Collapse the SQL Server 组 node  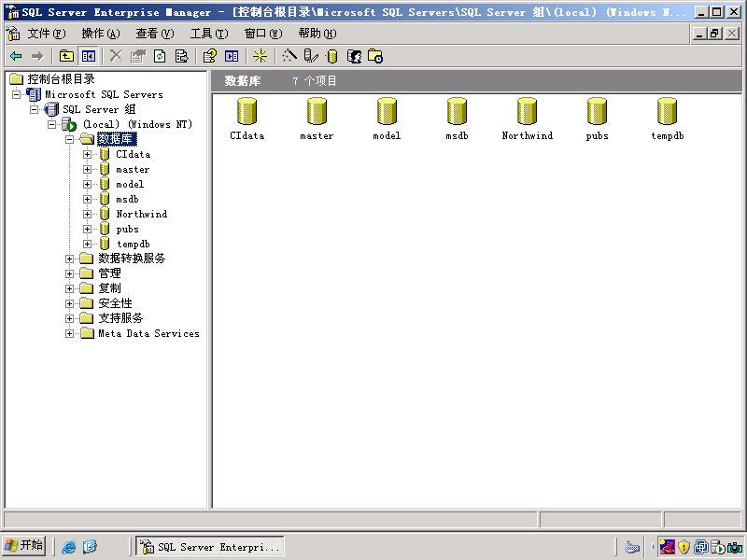[x=34, y=109]
